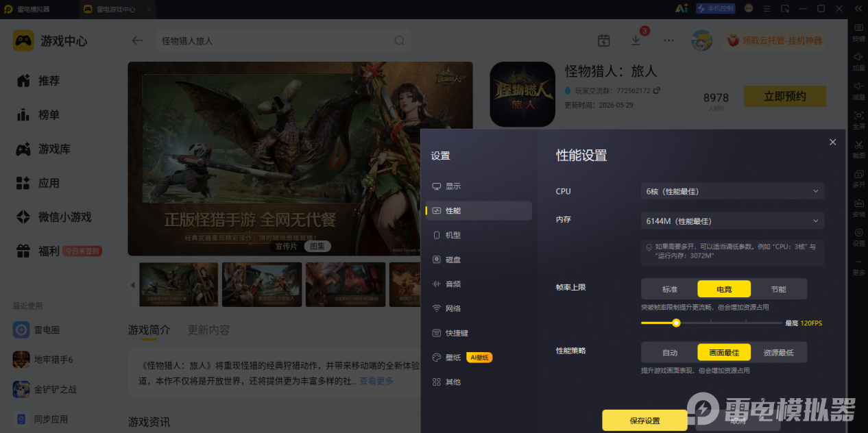Click the search field containing 怪物猎人旅人
This screenshot has width=868, height=433.
click(282, 40)
